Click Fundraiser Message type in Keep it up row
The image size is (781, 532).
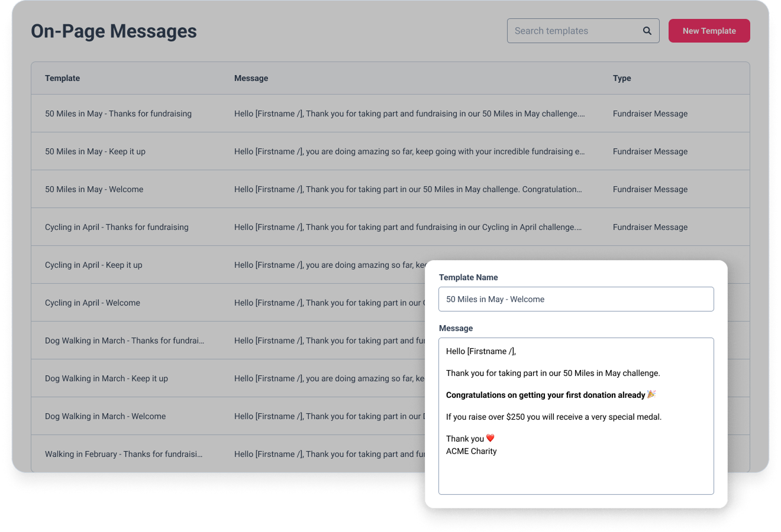pyautogui.click(x=650, y=151)
